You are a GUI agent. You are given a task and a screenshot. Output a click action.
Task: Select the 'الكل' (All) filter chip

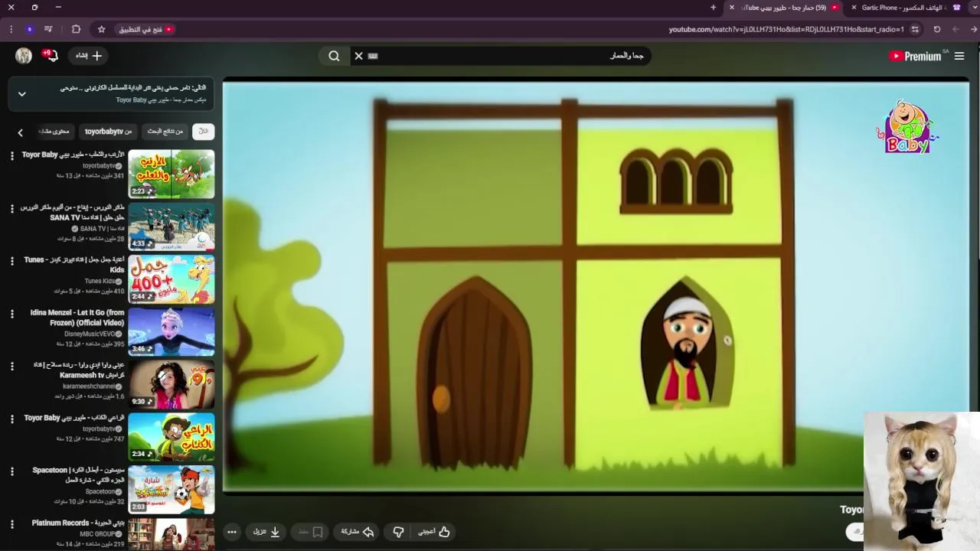(x=204, y=132)
